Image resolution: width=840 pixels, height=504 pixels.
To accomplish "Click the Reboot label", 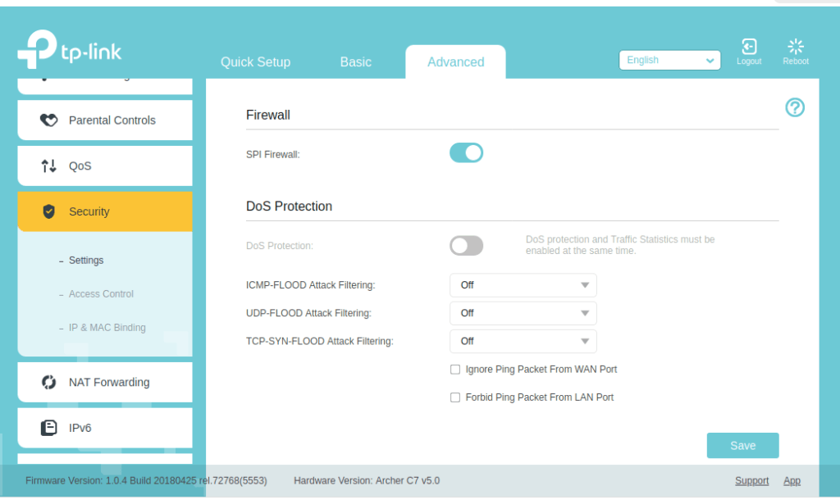I will (796, 61).
